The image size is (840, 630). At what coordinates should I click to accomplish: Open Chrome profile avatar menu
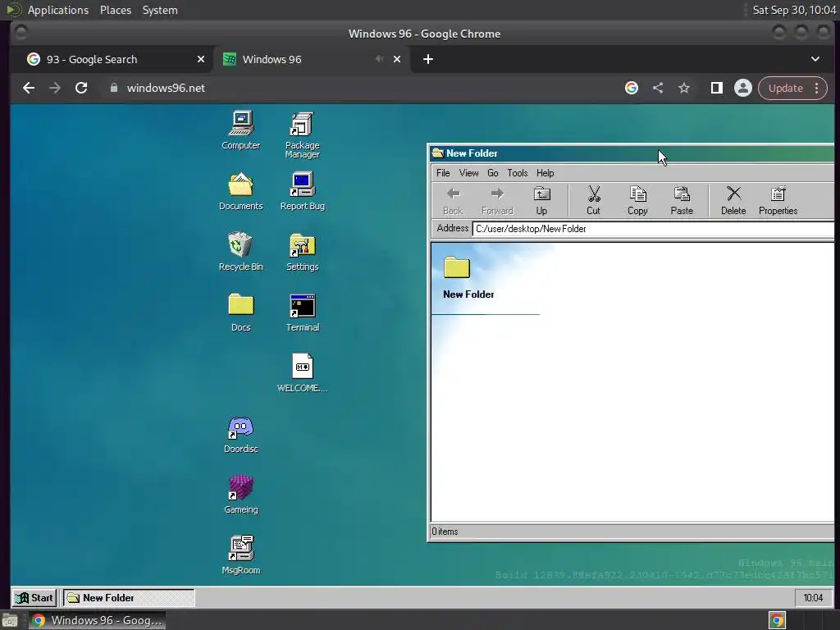click(743, 88)
